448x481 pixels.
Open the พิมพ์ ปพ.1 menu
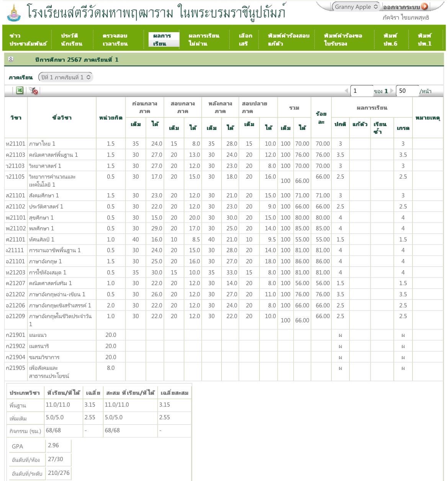(x=424, y=39)
